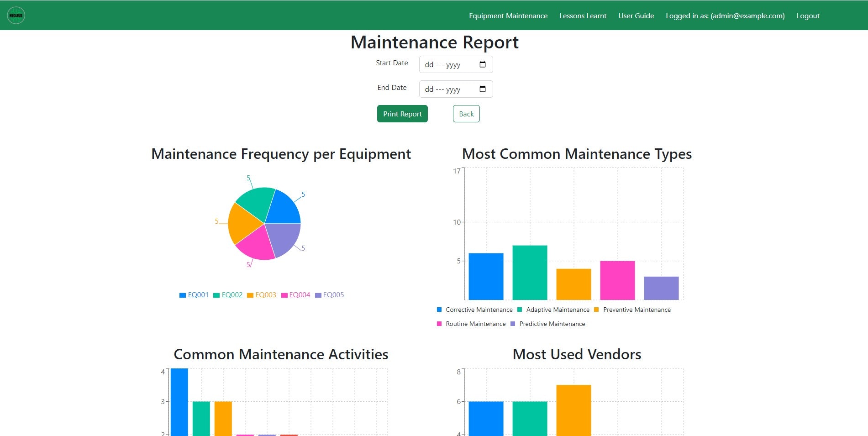Click the Adaptive Maintenance legend entry
This screenshot has height=436, width=868.
pyautogui.click(x=553, y=310)
